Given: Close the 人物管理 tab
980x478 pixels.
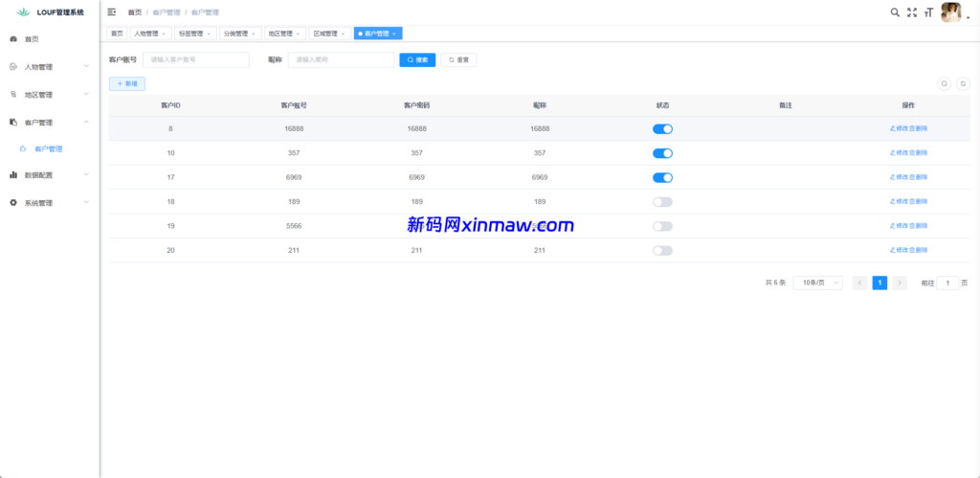Looking at the screenshot, I should click(x=164, y=34).
